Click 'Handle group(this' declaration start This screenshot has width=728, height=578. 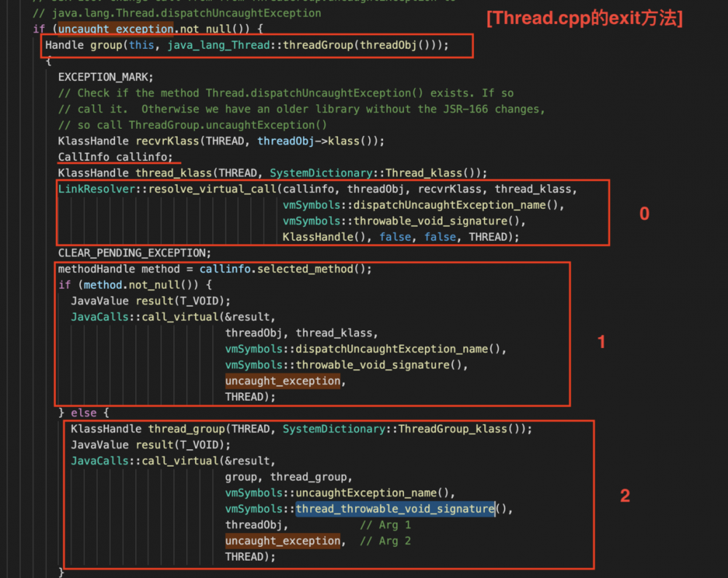click(99, 45)
